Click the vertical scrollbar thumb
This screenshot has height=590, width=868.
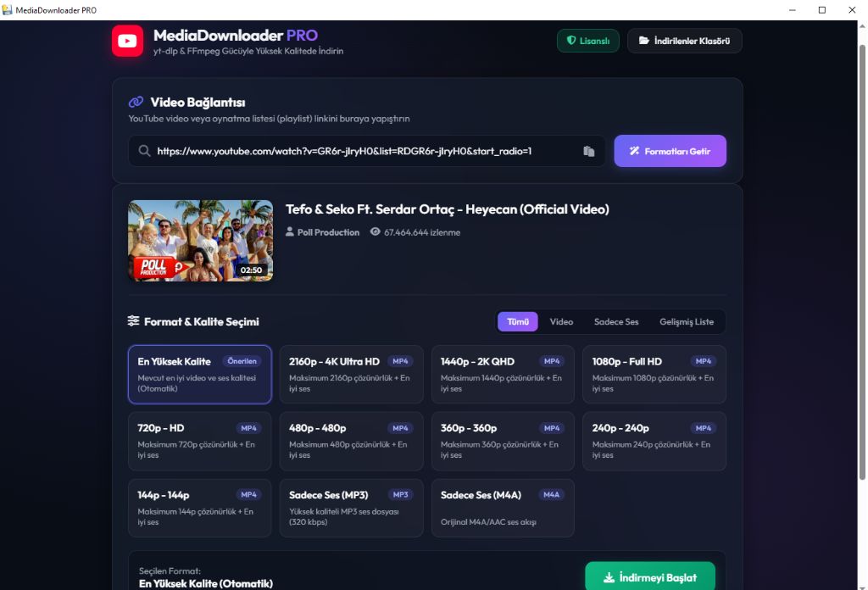862,263
